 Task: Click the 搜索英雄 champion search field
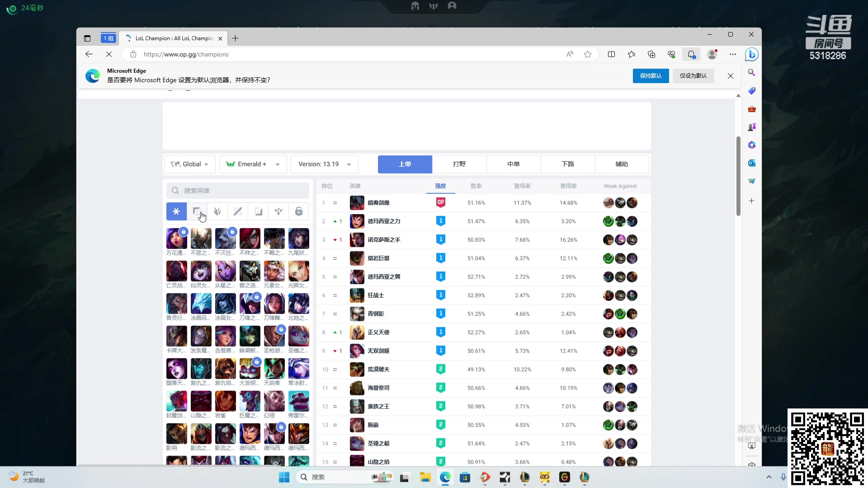238,191
